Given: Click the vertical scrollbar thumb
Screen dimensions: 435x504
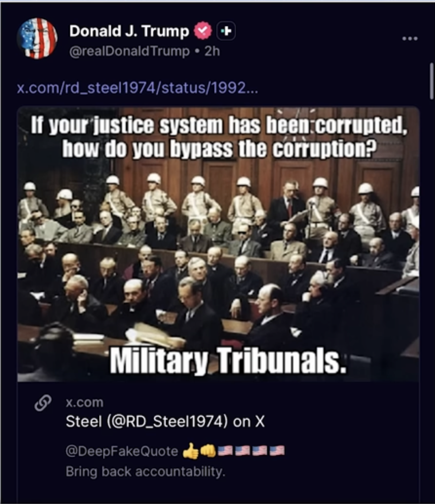Looking at the screenshot, I should [432, 81].
